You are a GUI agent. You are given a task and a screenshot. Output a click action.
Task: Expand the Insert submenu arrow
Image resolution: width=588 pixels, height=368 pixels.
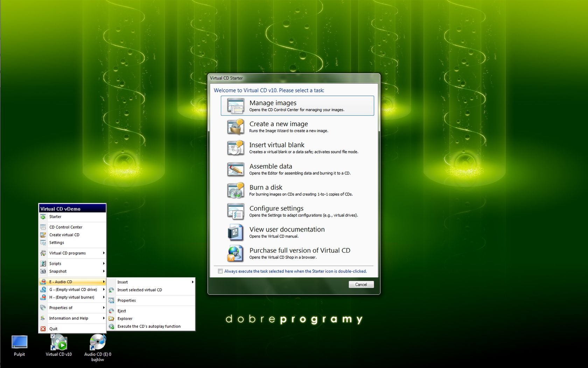(193, 282)
